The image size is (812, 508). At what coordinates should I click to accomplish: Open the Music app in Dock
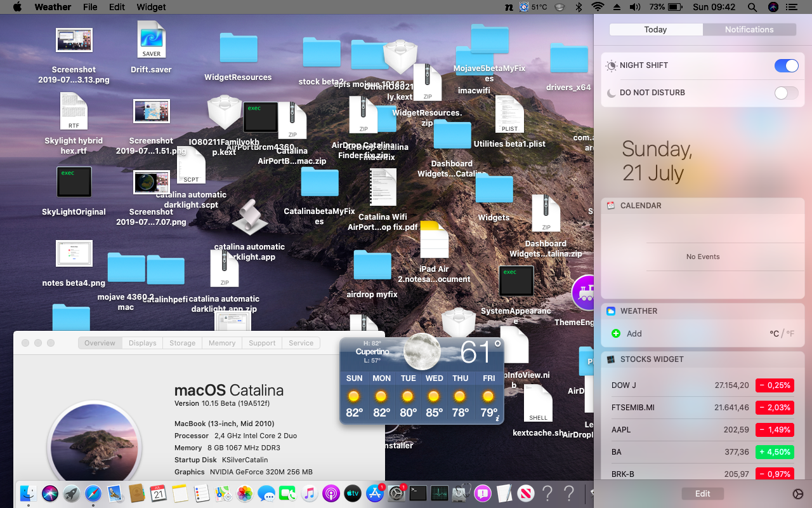[310, 493]
